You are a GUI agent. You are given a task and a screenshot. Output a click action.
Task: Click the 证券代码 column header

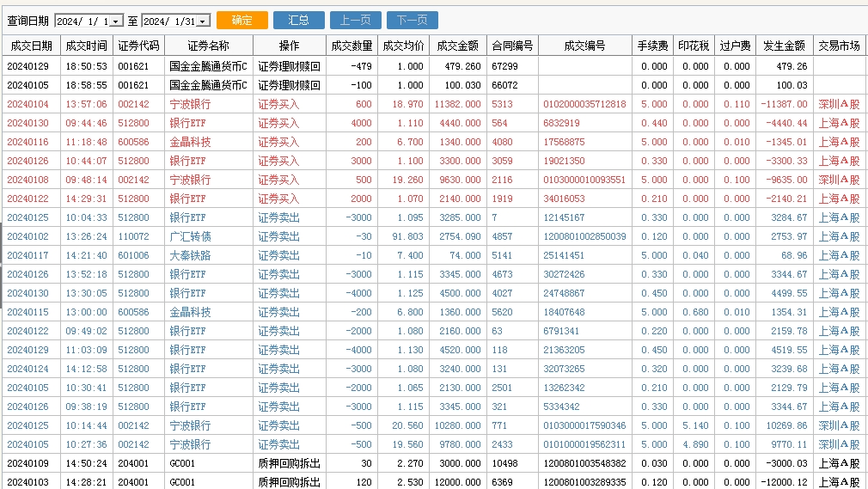click(x=138, y=46)
